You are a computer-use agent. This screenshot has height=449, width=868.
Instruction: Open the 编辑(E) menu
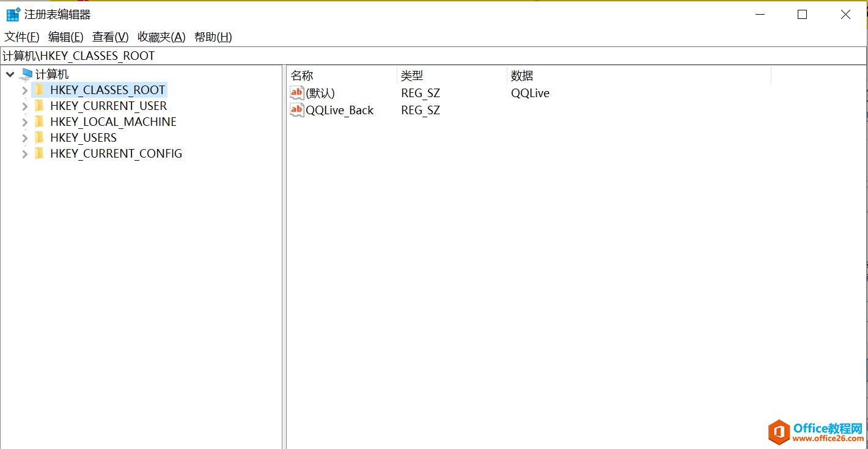click(66, 37)
